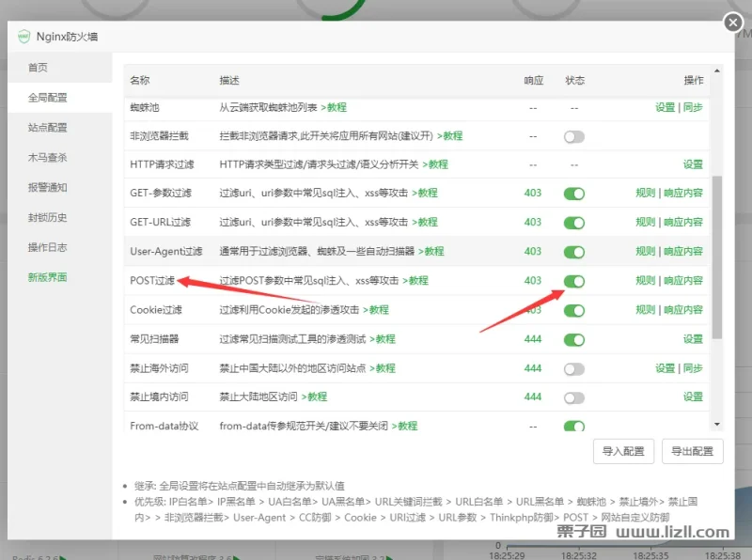This screenshot has height=560, width=752.
Task: Click the rules table scrollbar thumb
Action: click(717, 257)
